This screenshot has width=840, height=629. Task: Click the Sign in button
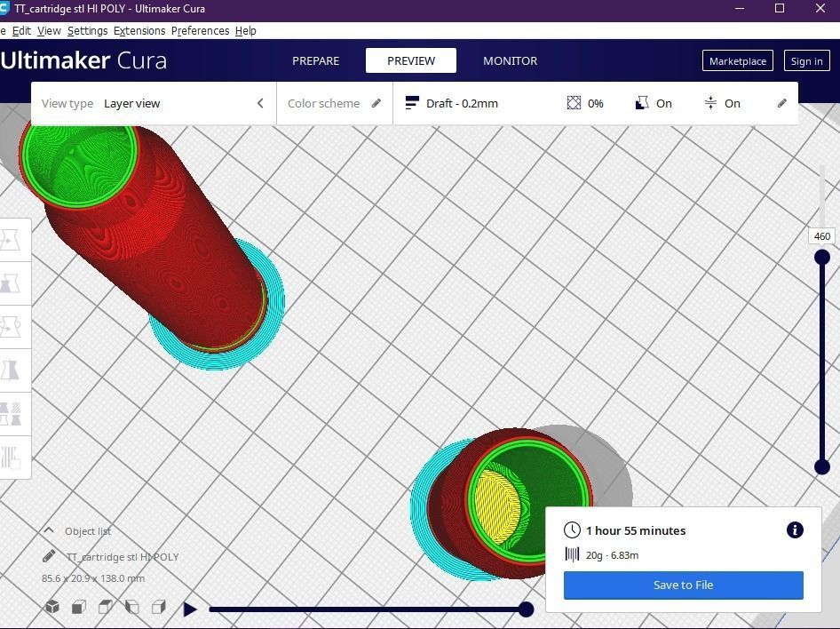[806, 60]
